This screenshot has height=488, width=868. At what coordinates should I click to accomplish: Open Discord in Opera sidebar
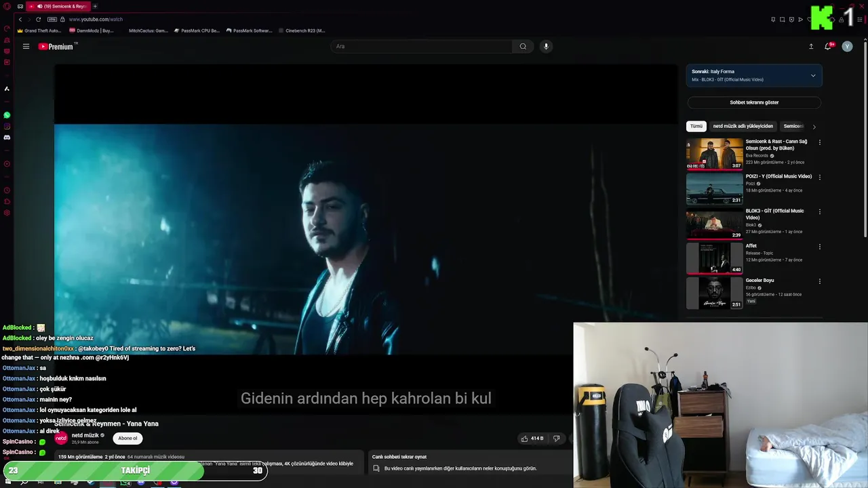(7, 138)
